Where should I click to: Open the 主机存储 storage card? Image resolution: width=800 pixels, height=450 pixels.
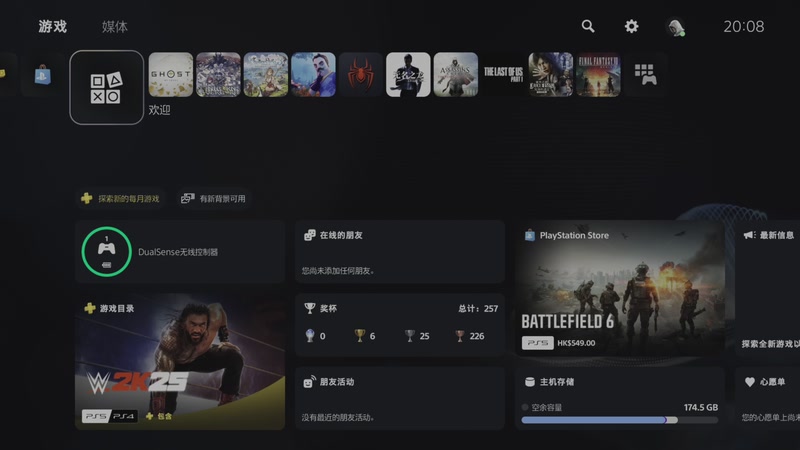[x=620, y=398]
